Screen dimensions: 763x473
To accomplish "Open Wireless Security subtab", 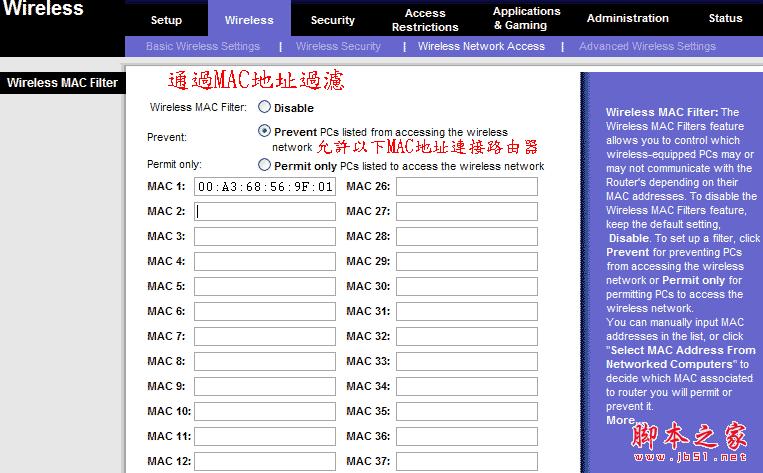I will pyautogui.click(x=338, y=46).
